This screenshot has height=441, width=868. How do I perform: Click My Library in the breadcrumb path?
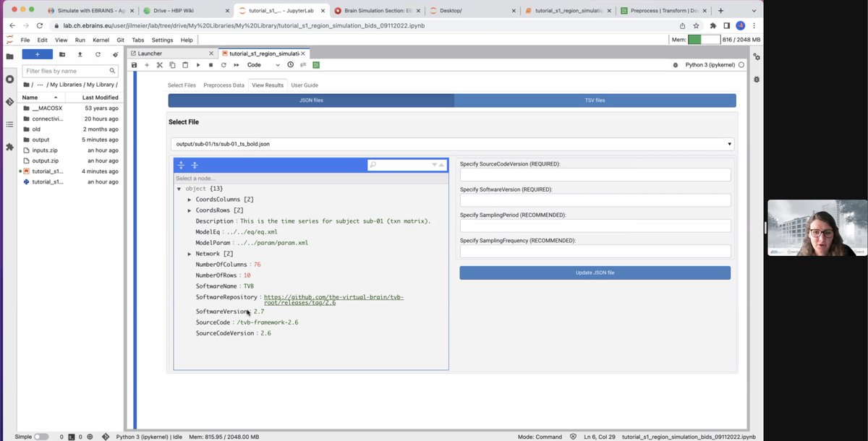click(x=100, y=85)
